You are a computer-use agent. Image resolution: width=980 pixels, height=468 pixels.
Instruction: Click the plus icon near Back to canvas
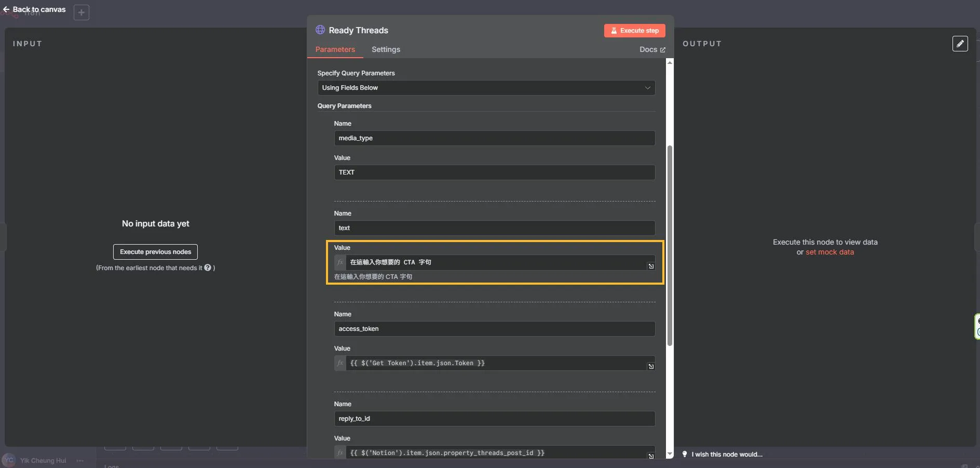click(81, 12)
